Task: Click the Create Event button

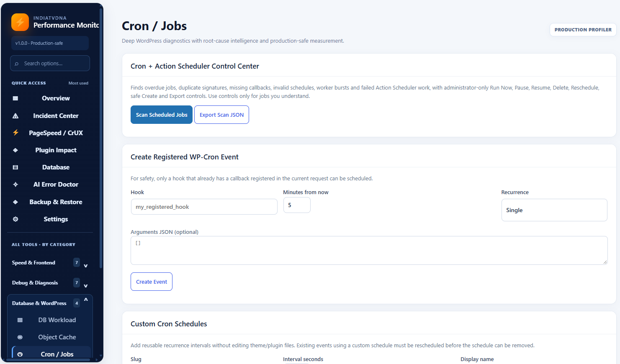Action: coord(152,282)
